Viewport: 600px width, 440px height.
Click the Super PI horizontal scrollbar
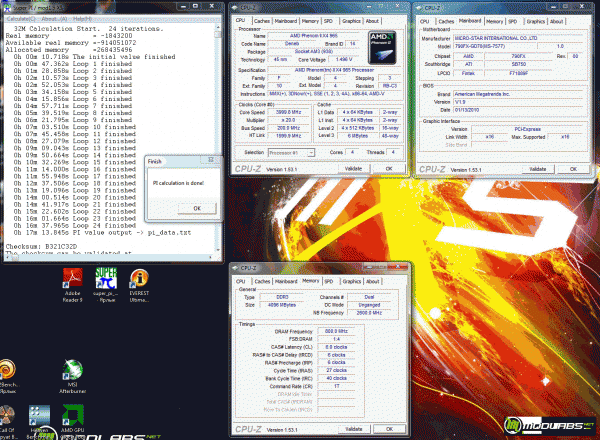(x=111, y=257)
